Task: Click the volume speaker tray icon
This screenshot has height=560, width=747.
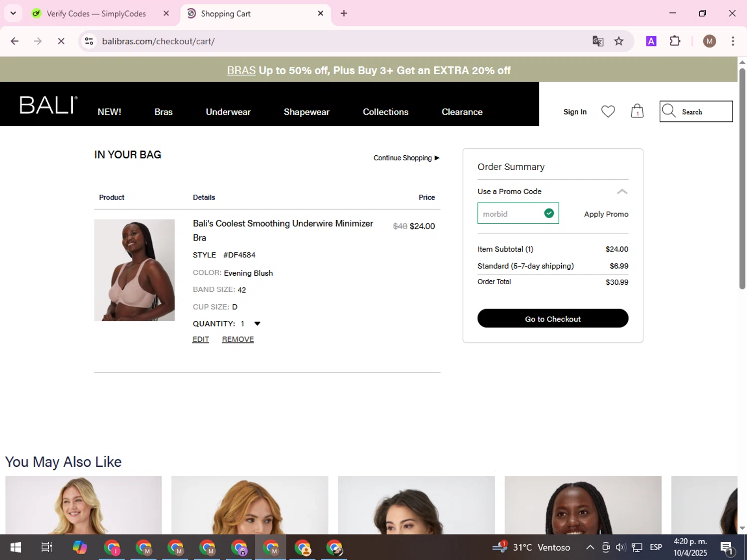Action: (x=621, y=548)
